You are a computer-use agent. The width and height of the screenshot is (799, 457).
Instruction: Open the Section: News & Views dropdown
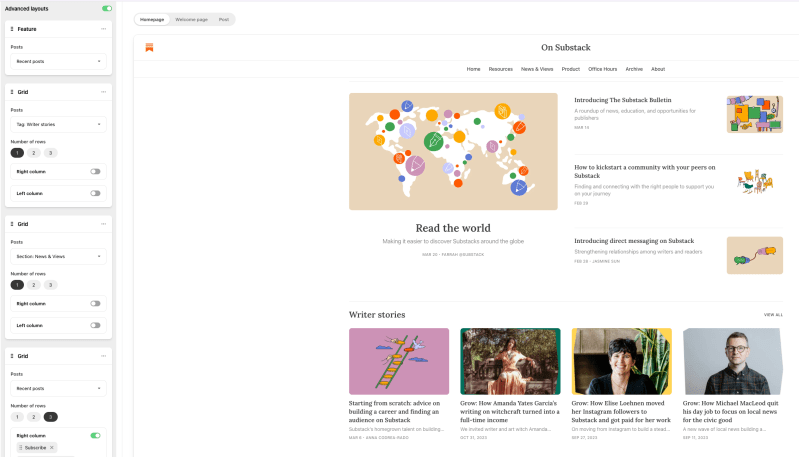tap(59, 256)
